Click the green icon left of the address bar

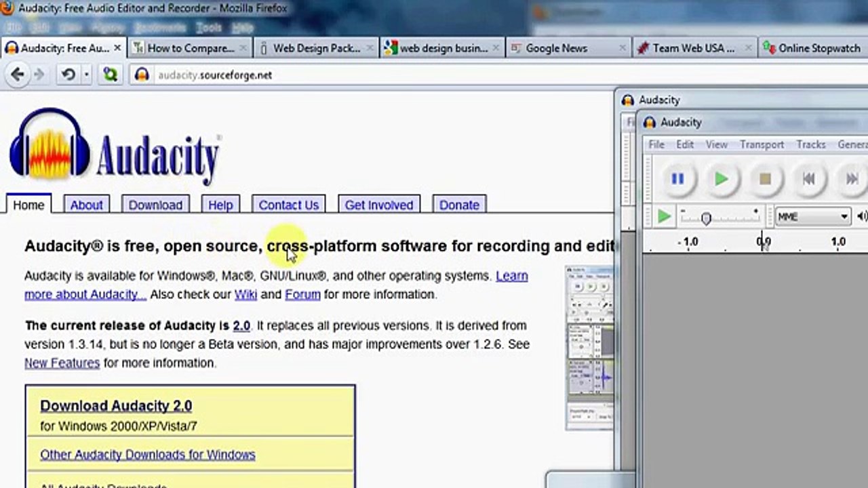click(110, 75)
